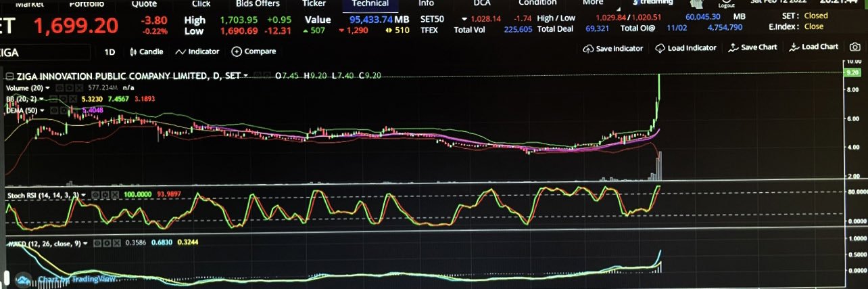Remove the Stoch RSI indicator
The image size is (868, 289).
[115, 195]
